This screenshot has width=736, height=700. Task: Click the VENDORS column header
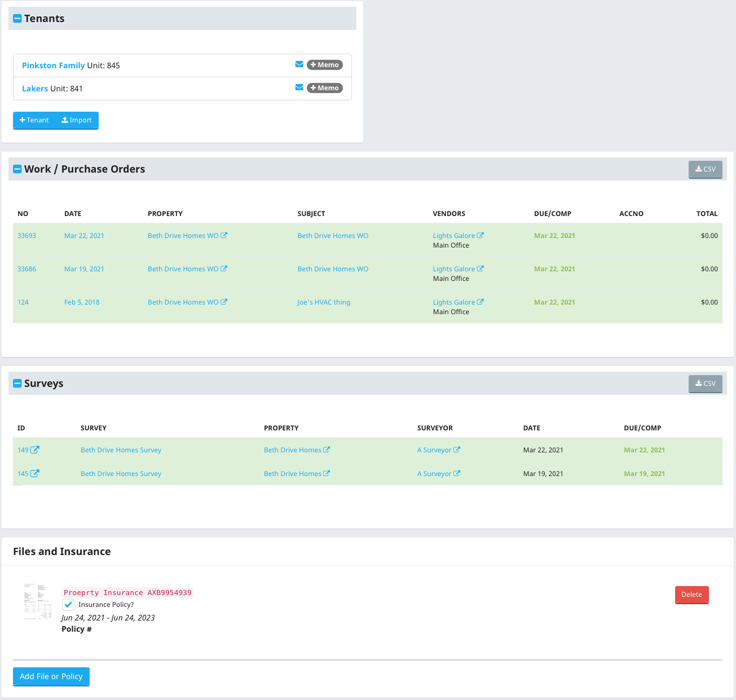click(x=449, y=214)
